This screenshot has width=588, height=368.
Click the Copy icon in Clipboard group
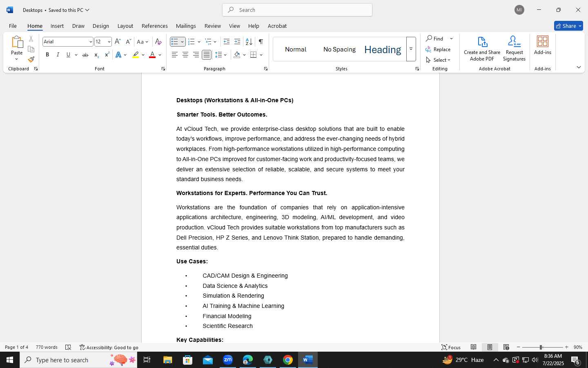pyautogui.click(x=31, y=49)
